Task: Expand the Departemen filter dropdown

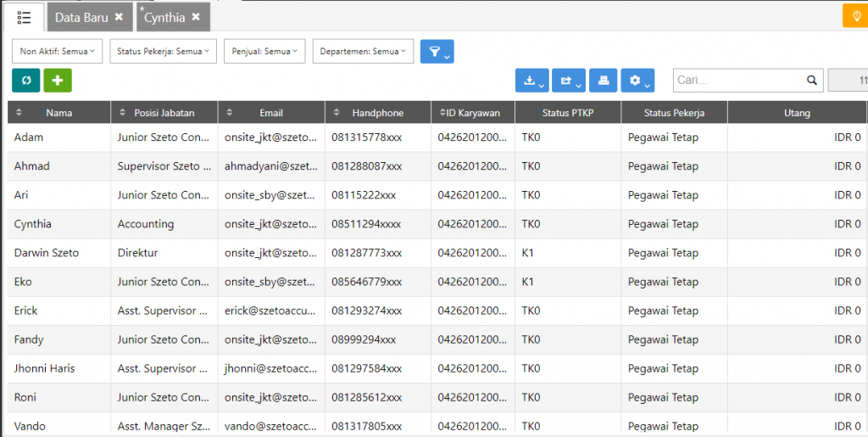Action: (363, 52)
